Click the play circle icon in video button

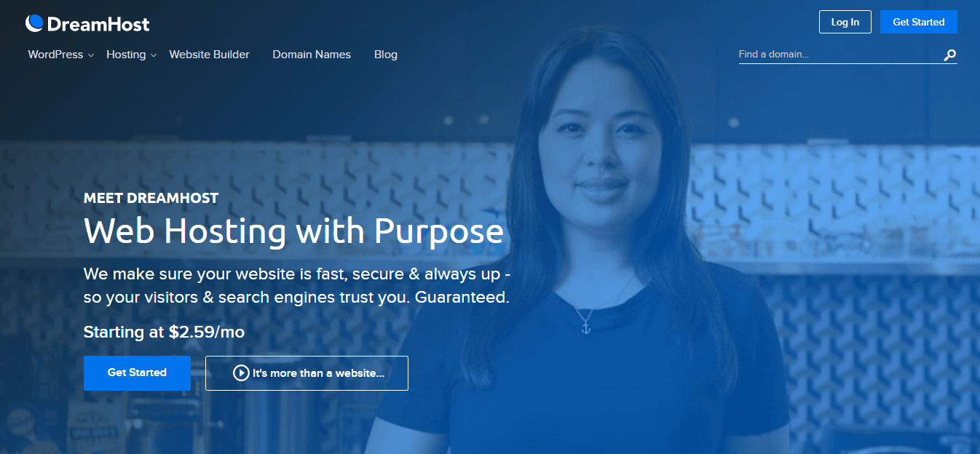click(x=241, y=373)
